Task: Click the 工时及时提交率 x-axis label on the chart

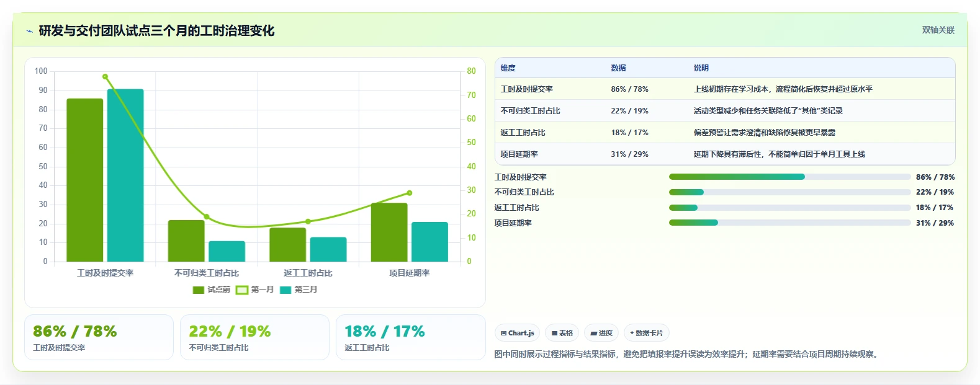Action: click(x=105, y=273)
